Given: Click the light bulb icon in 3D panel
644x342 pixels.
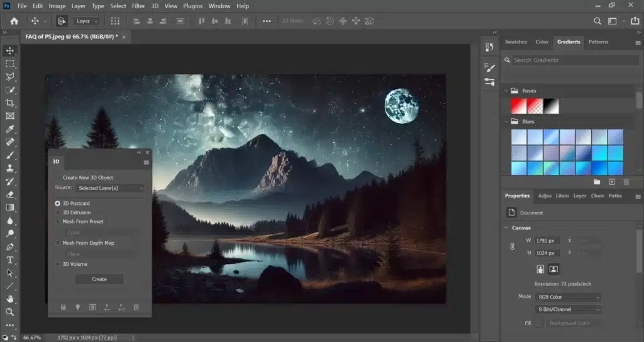Looking at the screenshot, I should click(x=77, y=307).
